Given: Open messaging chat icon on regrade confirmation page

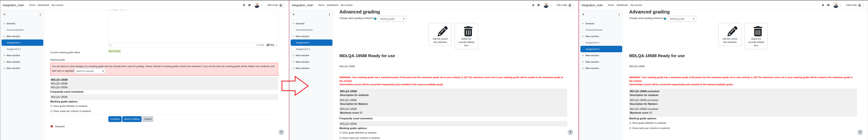Looking at the screenshot, I should tap(249, 5).
